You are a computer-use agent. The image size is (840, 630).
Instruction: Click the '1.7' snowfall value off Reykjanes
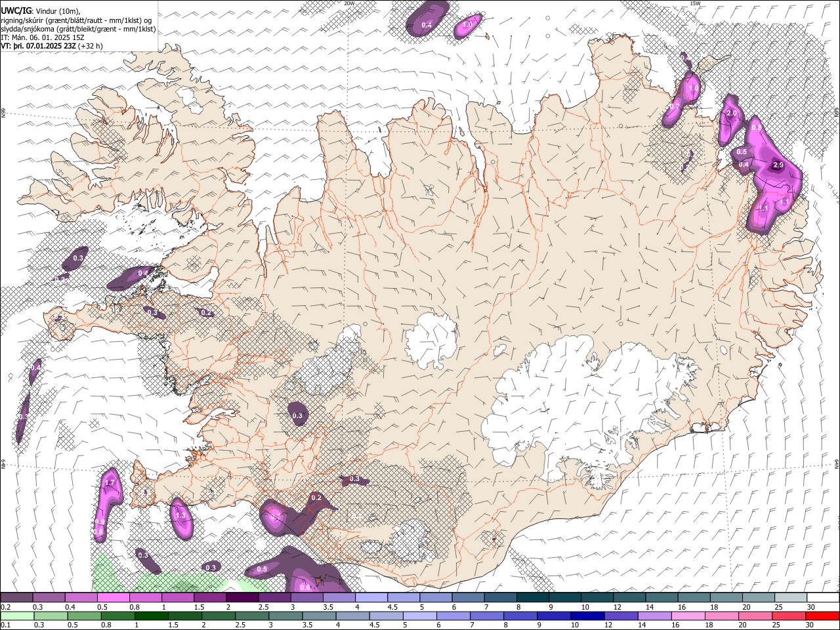click(x=110, y=483)
